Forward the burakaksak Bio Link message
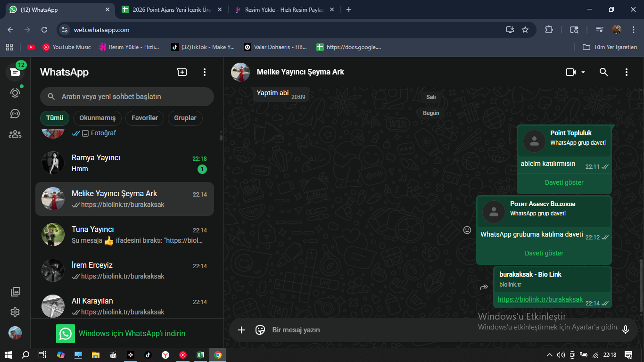 [x=484, y=287]
